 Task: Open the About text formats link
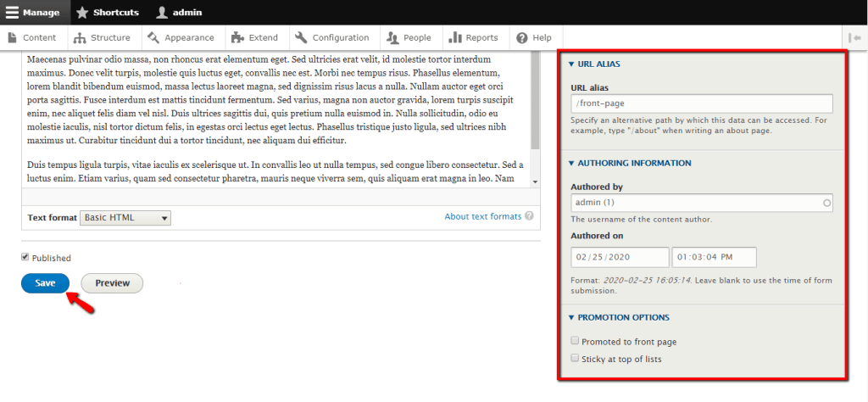tap(482, 216)
